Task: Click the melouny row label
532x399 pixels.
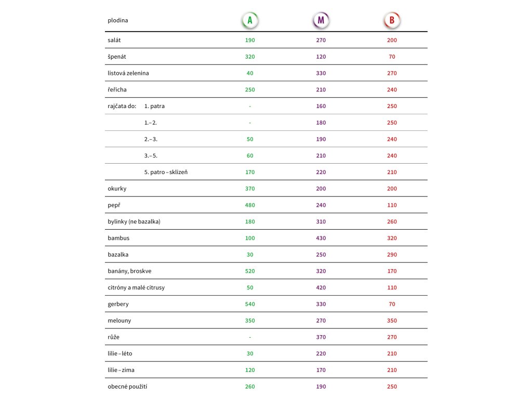Action: [x=119, y=321]
